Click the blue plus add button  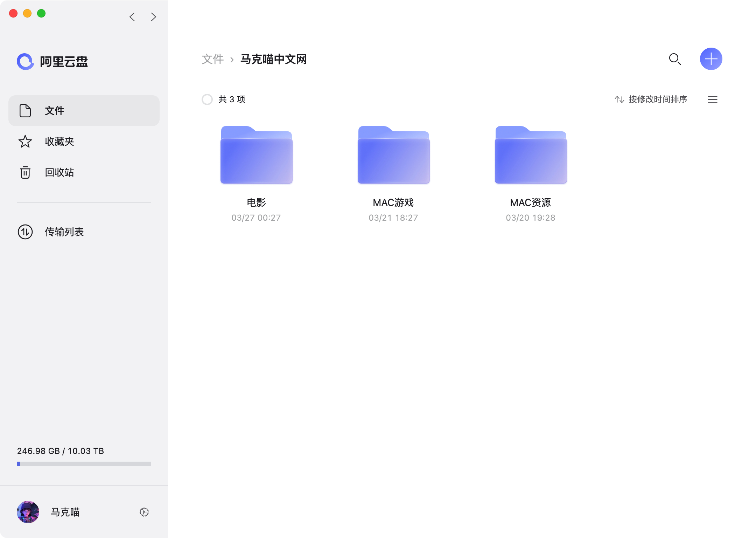[x=711, y=59]
